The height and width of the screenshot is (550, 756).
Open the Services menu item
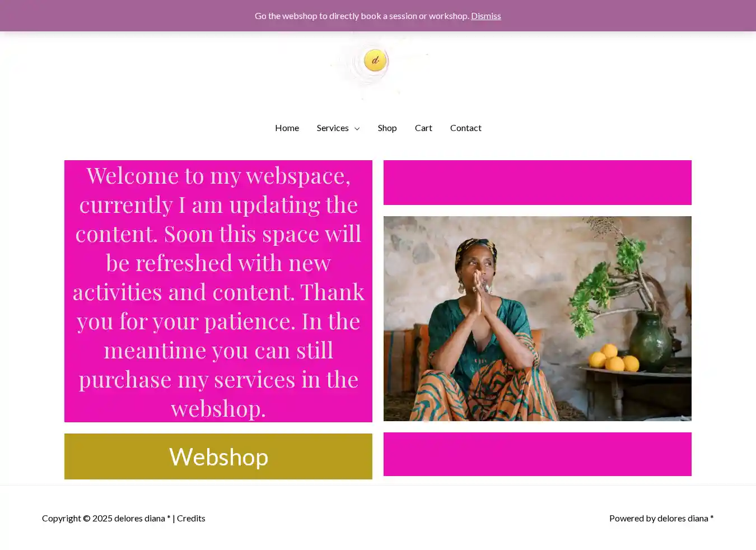[333, 128]
